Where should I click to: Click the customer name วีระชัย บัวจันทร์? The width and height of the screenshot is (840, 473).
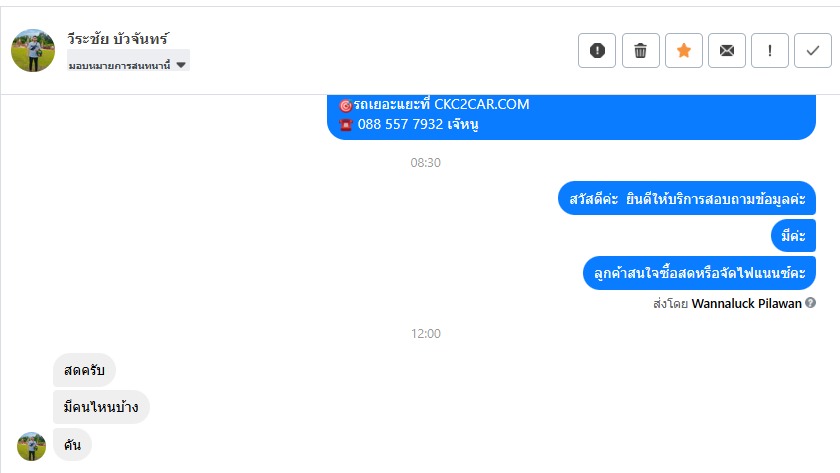(118, 39)
